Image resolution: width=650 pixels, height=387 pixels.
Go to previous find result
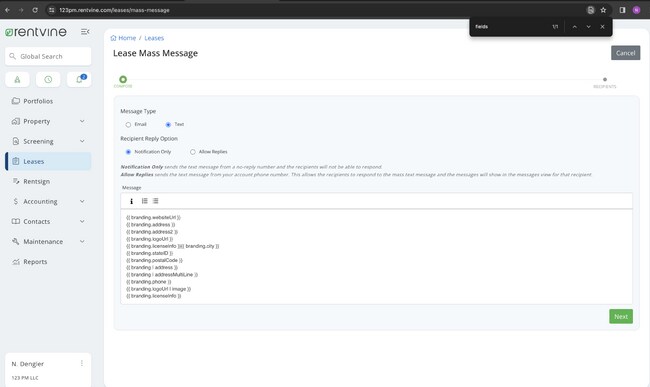(575, 27)
